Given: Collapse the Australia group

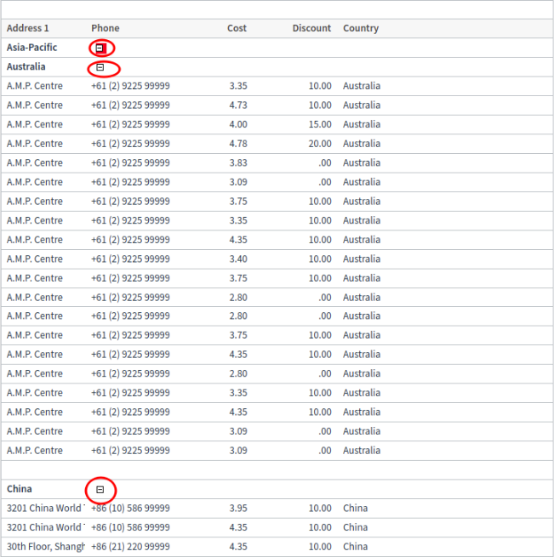Looking at the screenshot, I should 100,67.
